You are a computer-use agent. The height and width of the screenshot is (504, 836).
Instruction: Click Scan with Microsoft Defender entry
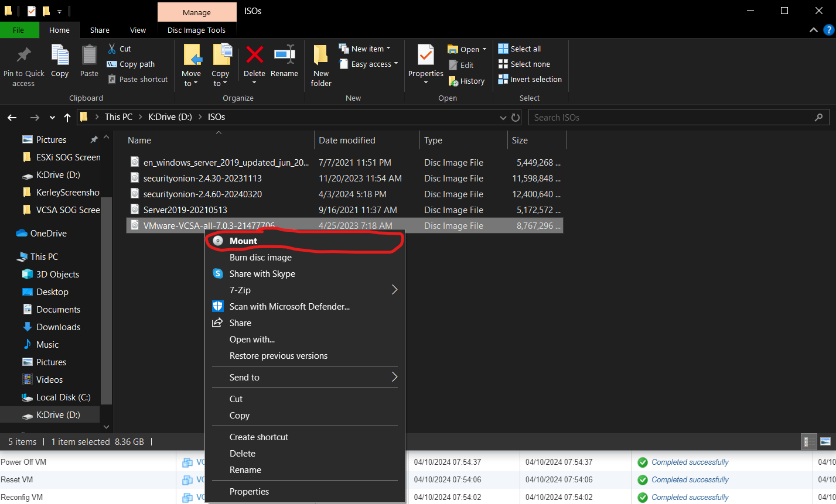point(305,306)
